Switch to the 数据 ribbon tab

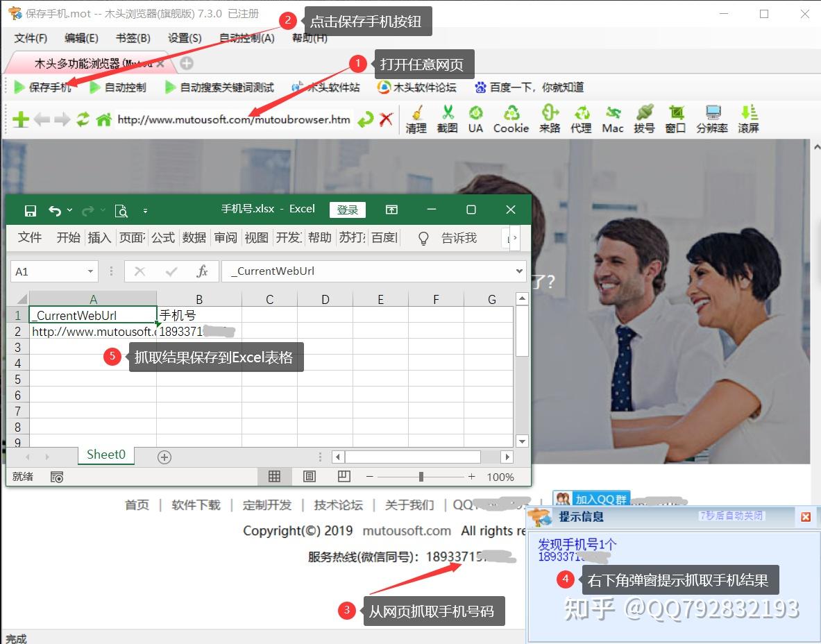pos(195,237)
